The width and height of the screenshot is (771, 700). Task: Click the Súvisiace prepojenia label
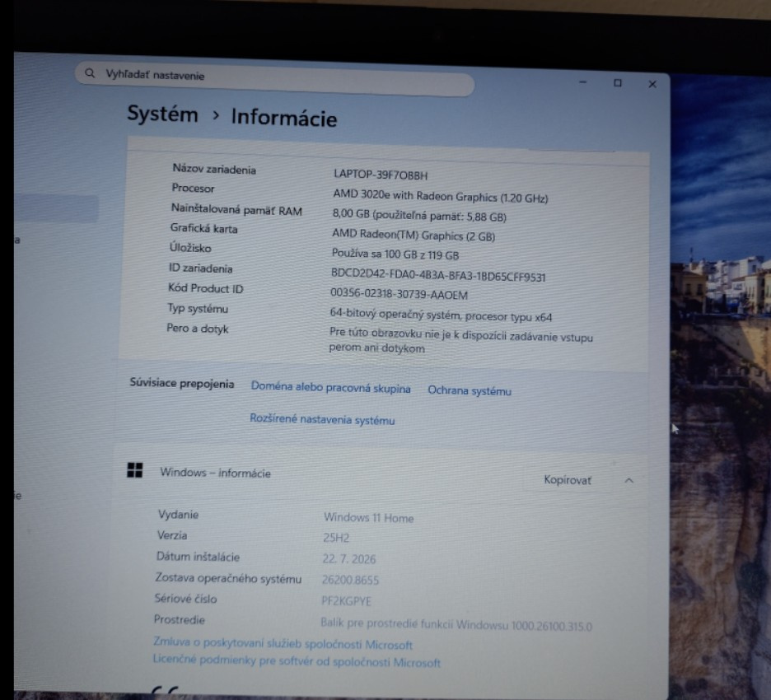click(x=181, y=383)
